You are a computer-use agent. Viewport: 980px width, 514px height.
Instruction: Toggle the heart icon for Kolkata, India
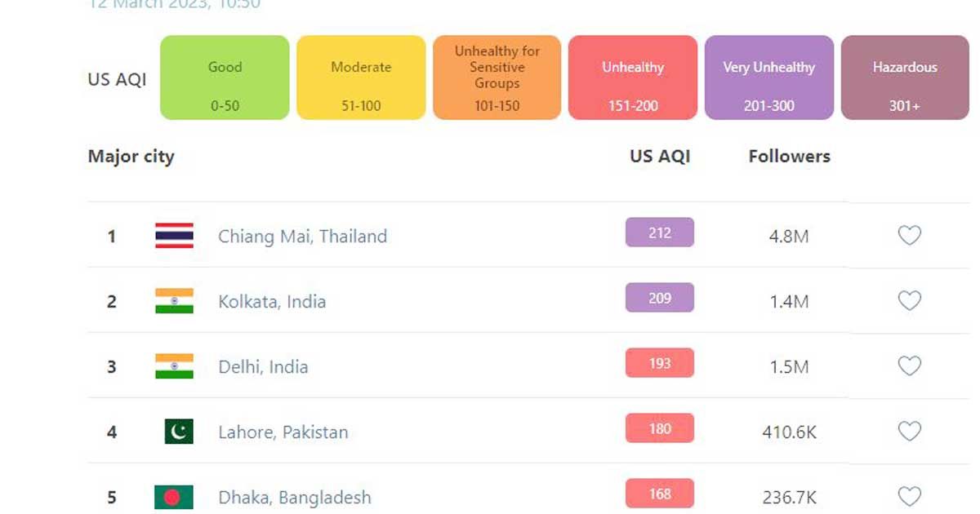(909, 301)
